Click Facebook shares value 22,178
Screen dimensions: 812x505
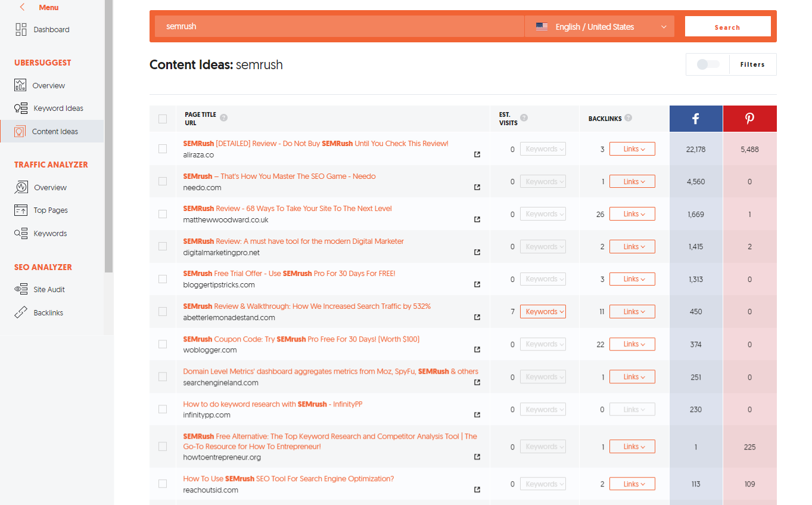[x=696, y=150]
